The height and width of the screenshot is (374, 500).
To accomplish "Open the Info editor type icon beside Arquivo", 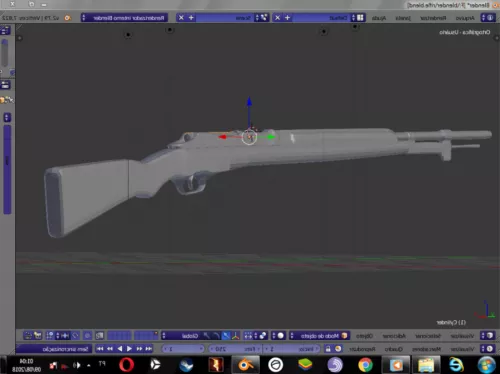I will 488,18.
